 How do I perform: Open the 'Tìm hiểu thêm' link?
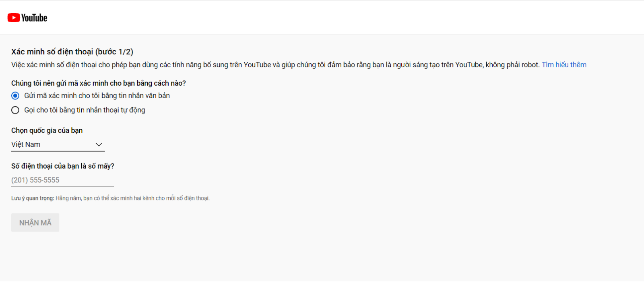point(563,65)
